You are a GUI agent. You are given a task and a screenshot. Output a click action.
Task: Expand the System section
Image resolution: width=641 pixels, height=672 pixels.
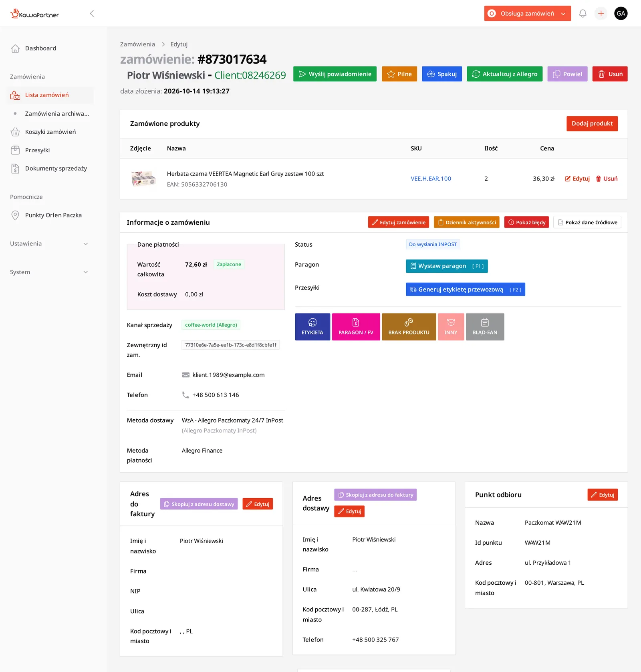[x=49, y=272]
